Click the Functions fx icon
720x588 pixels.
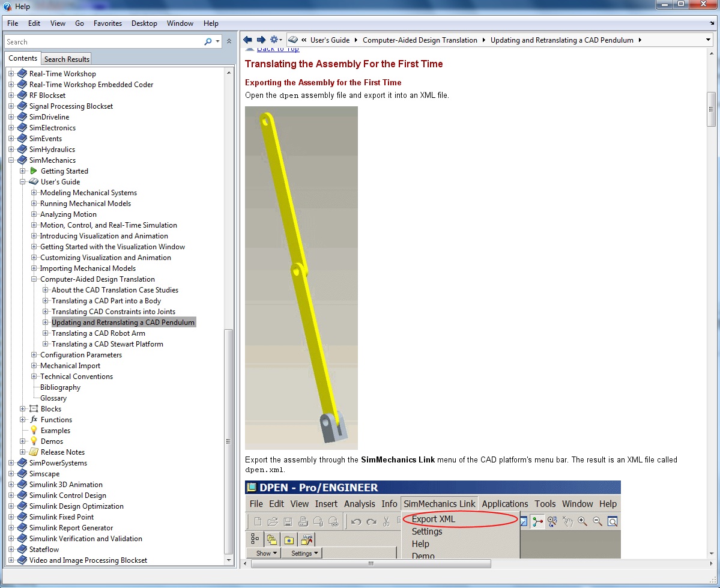(34, 420)
